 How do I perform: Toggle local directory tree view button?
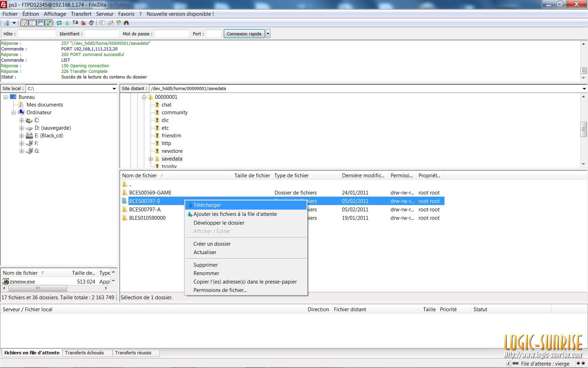pos(32,23)
